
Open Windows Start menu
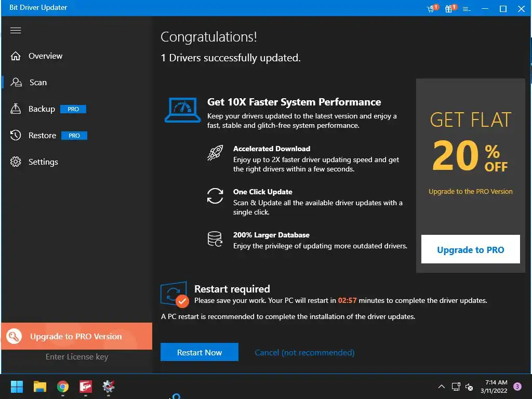tap(17, 387)
